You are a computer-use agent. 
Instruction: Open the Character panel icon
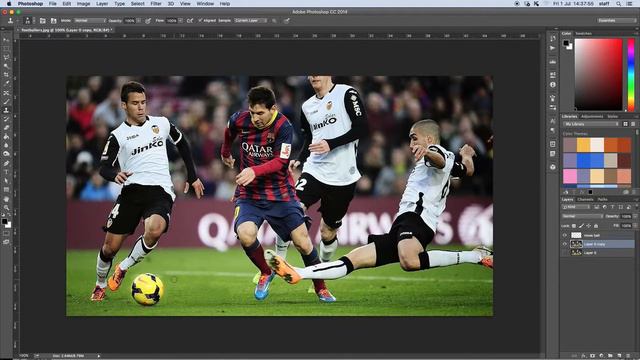tap(553, 121)
